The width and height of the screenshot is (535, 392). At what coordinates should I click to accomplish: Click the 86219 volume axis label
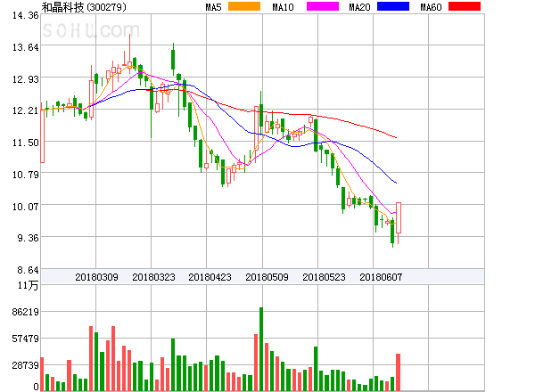pos(26,312)
